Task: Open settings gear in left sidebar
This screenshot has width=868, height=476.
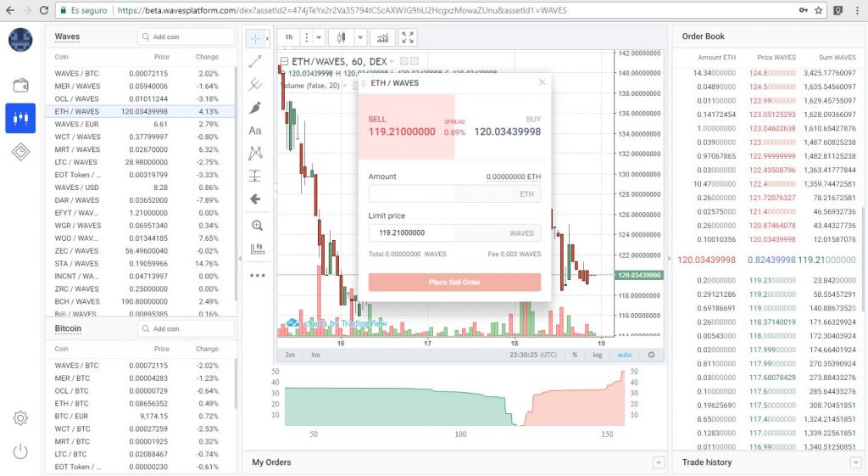Action: [20, 417]
